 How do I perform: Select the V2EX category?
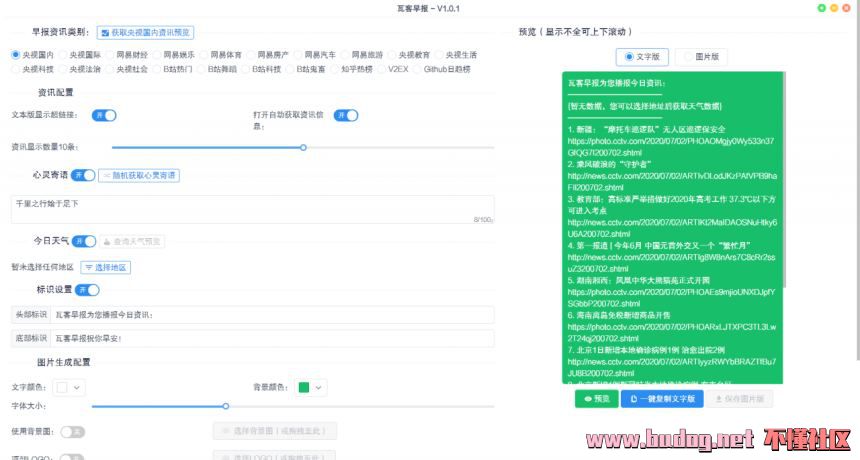coord(393,69)
